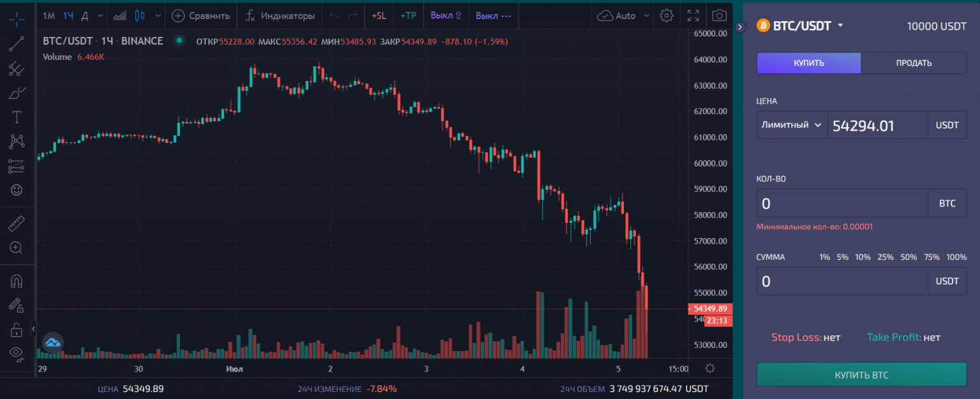Open the timeframe dropdown arrow after Д
980x399 pixels.
pyautogui.click(x=99, y=15)
